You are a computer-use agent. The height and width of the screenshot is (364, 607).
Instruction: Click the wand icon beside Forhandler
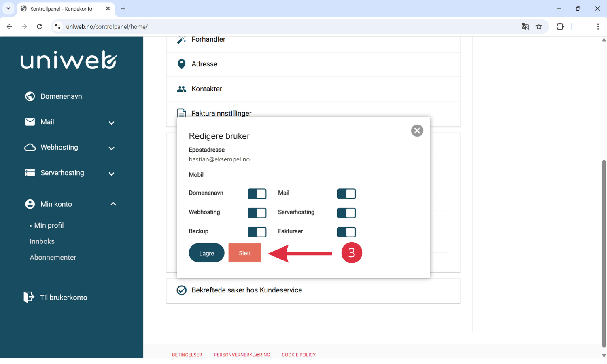point(181,40)
